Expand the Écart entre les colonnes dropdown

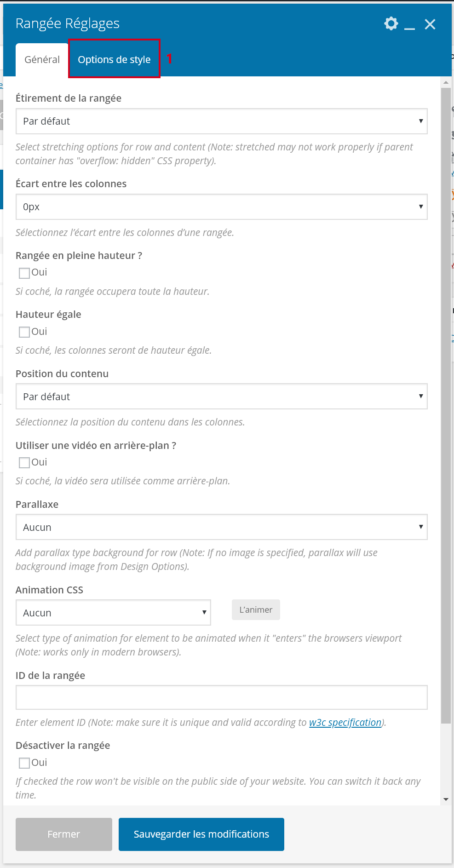click(221, 207)
